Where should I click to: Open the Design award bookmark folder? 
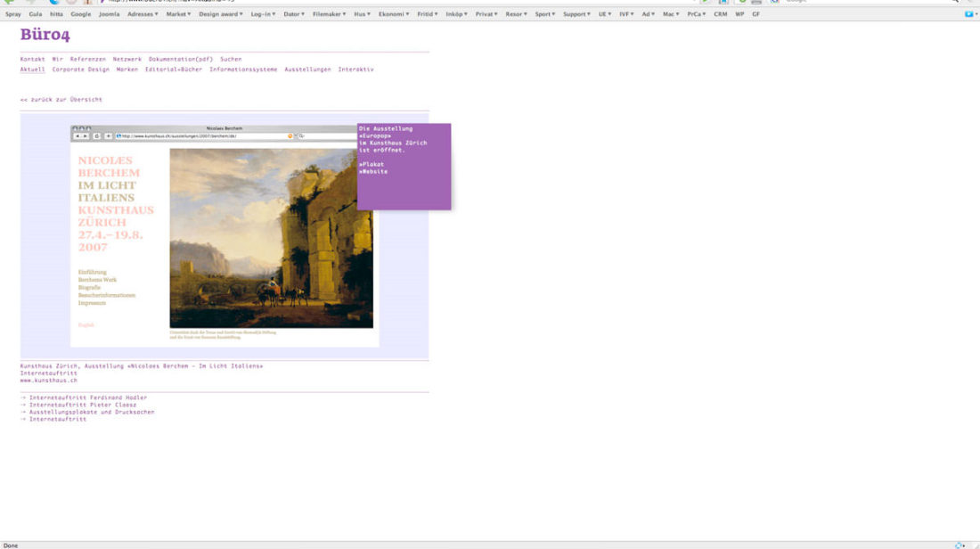pyautogui.click(x=221, y=13)
